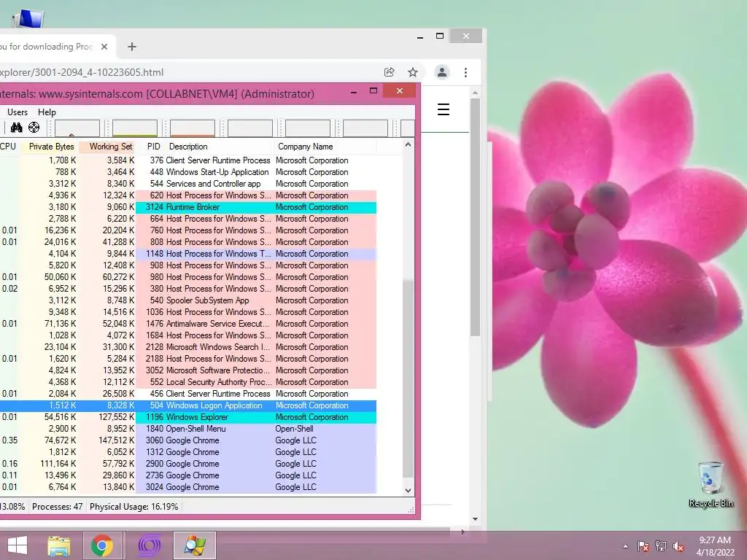Image resolution: width=747 pixels, height=560 pixels.
Task: Click the Chrome address bar URL
Action: [x=82, y=72]
